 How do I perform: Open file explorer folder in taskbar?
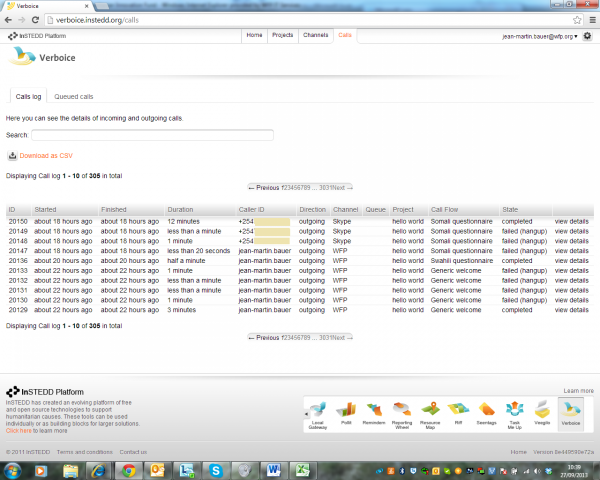click(x=70, y=470)
